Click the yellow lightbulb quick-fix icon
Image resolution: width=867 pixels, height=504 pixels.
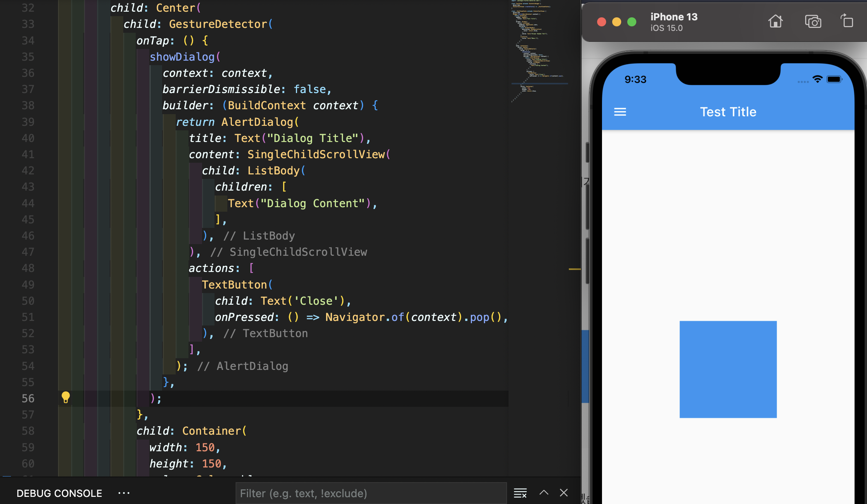66,397
